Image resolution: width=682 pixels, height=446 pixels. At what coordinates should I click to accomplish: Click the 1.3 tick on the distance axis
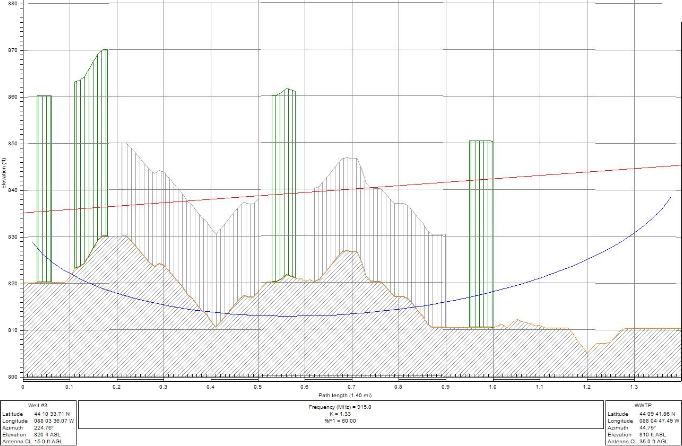634,384
